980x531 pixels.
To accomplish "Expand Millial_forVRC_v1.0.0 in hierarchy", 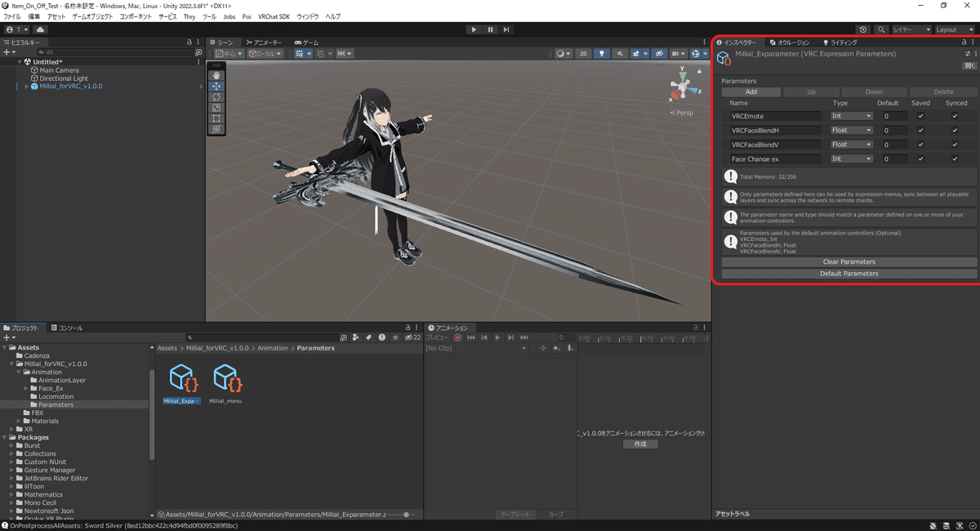I will 26,87.
